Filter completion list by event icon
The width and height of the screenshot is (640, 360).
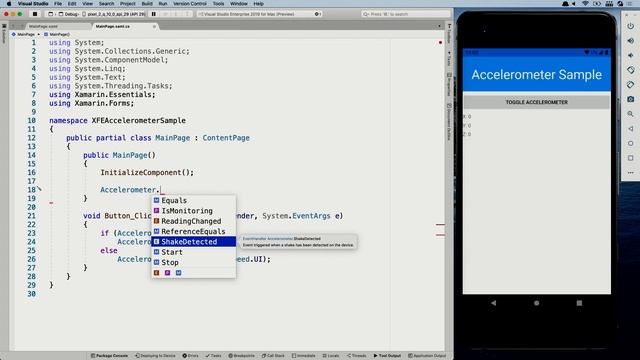[156, 273]
